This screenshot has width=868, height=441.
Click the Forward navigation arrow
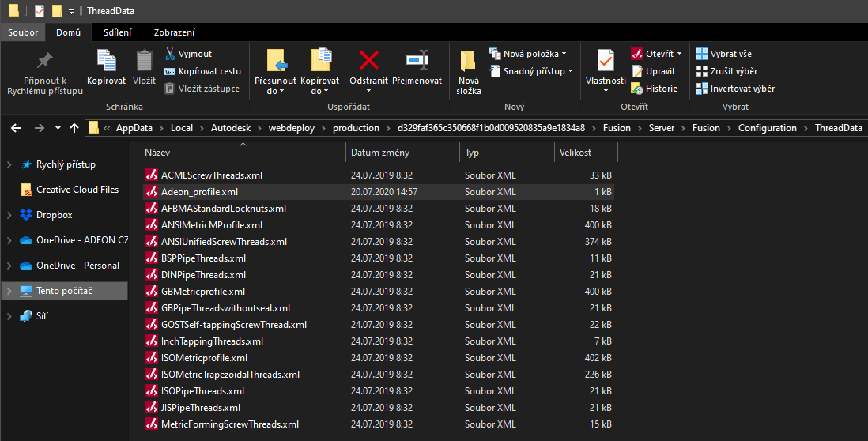pyautogui.click(x=39, y=128)
